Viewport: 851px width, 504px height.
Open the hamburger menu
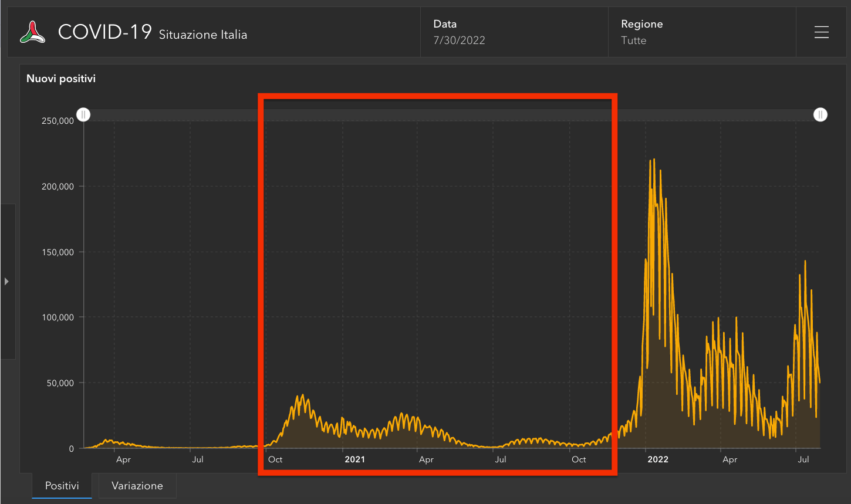click(821, 32)
